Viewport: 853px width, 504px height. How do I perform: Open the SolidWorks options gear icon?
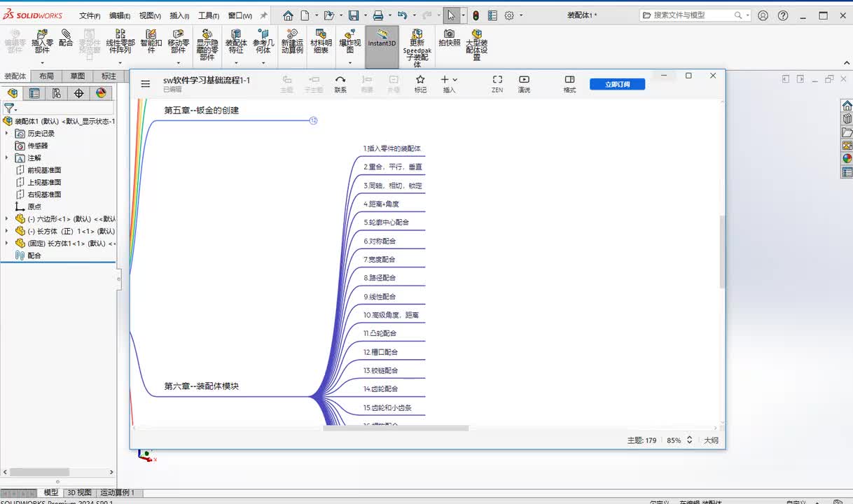click(x=509, y=15)
